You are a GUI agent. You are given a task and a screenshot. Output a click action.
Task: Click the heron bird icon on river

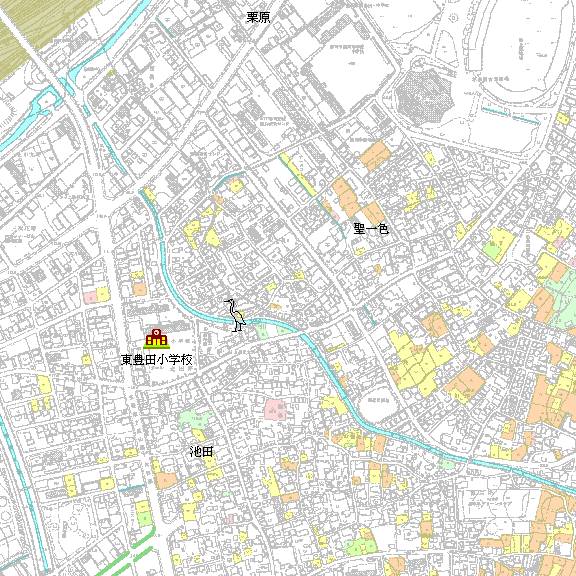pos(236,315)
